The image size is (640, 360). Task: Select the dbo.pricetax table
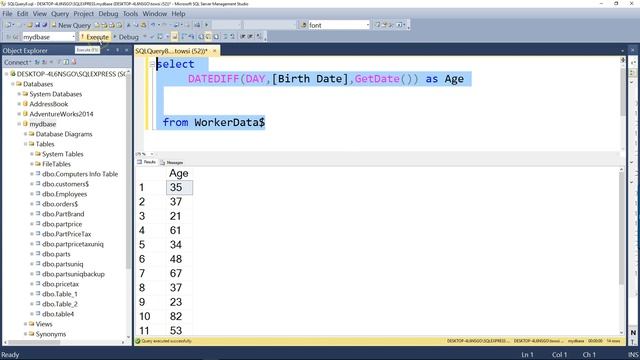(x=60, y=284)
